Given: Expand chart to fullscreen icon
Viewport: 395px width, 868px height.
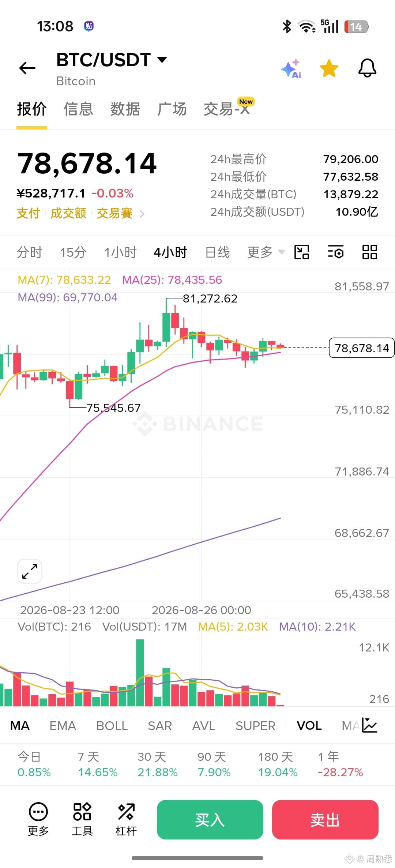Looking at the screenshot, I should [x=30, y=571].
